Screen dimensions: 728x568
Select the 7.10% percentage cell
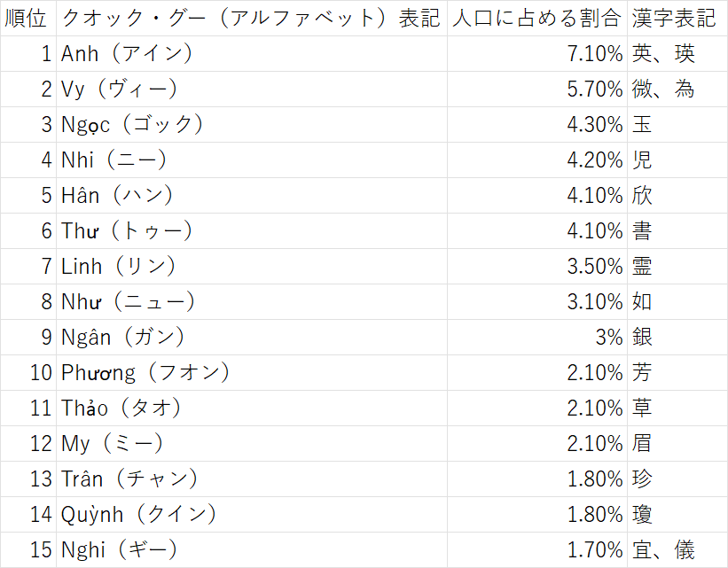537,54
